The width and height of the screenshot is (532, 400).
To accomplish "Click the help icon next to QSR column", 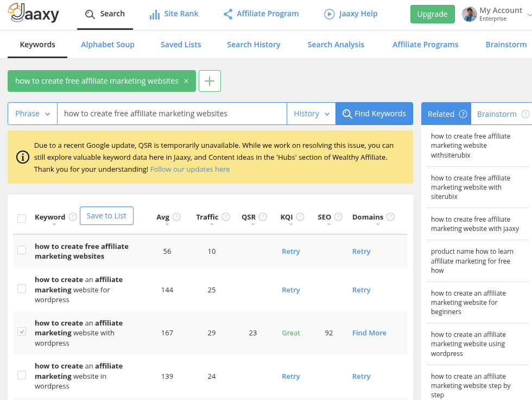I will click(263, 217).
